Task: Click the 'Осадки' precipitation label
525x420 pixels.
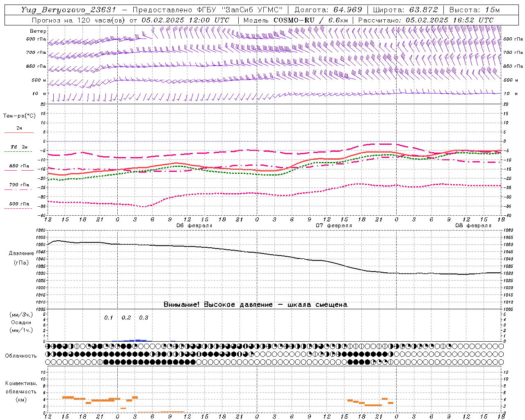Action: tap(21, 322)
